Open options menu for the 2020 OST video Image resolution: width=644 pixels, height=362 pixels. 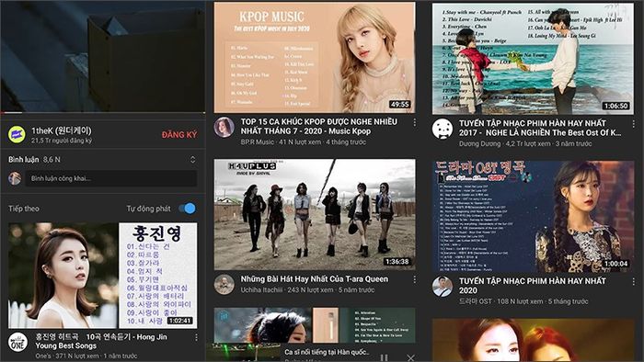633,281
